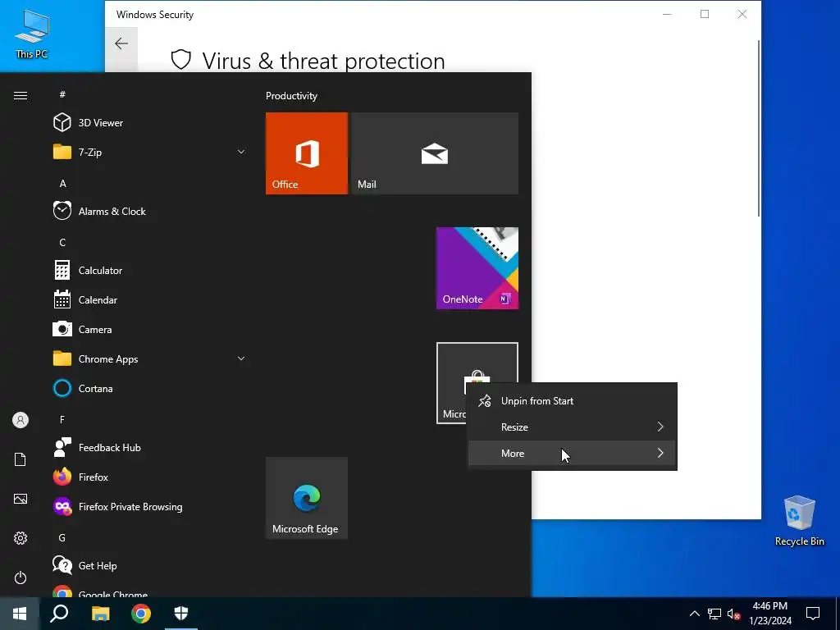840x630 pixels.
Task: Maximize the Windows Security window
Action: click(x=705, y=15)
